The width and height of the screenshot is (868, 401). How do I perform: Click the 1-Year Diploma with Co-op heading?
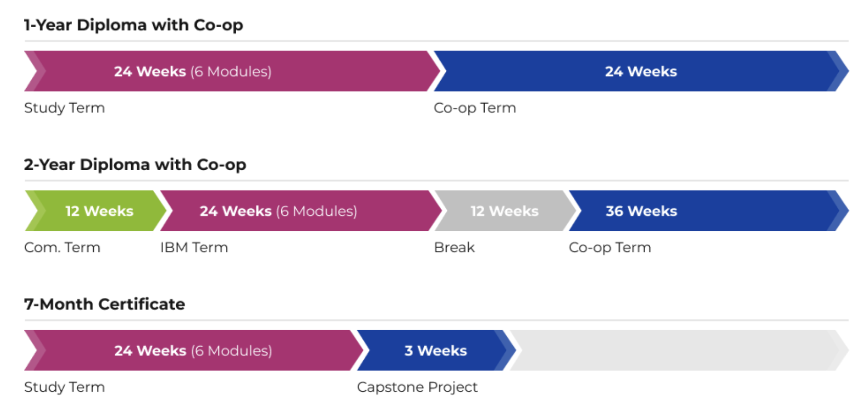(133, 25)
